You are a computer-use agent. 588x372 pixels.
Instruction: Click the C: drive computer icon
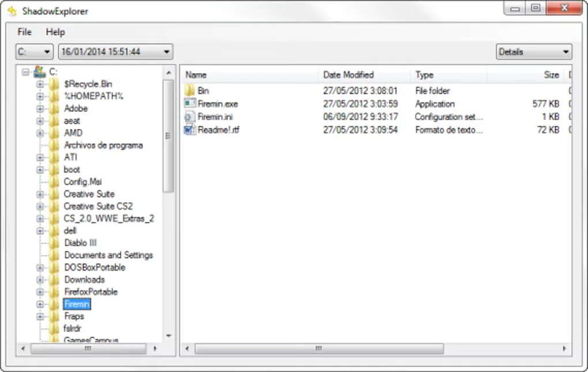click(x=40, y=71)
